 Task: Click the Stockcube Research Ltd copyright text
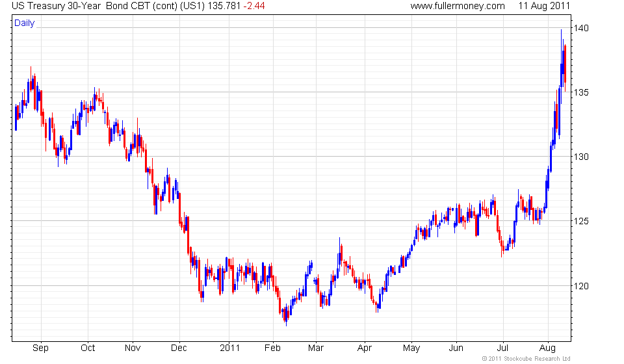(x=526, y=359)
